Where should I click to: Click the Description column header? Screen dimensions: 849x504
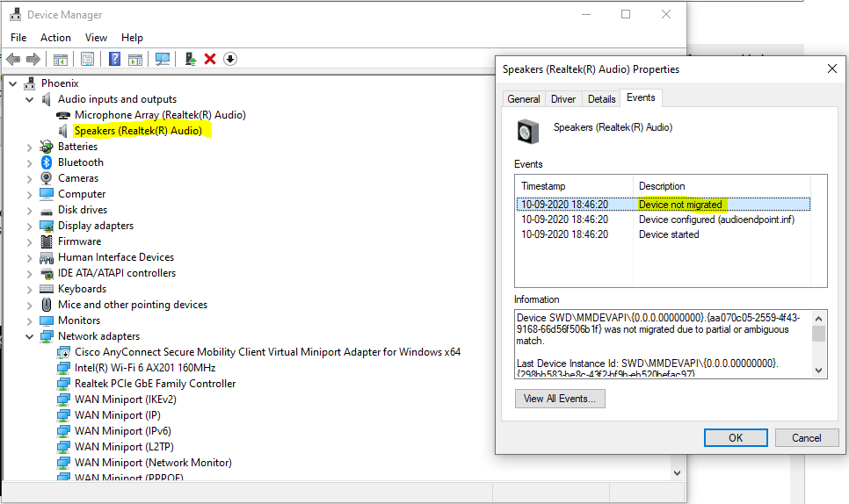722,186
